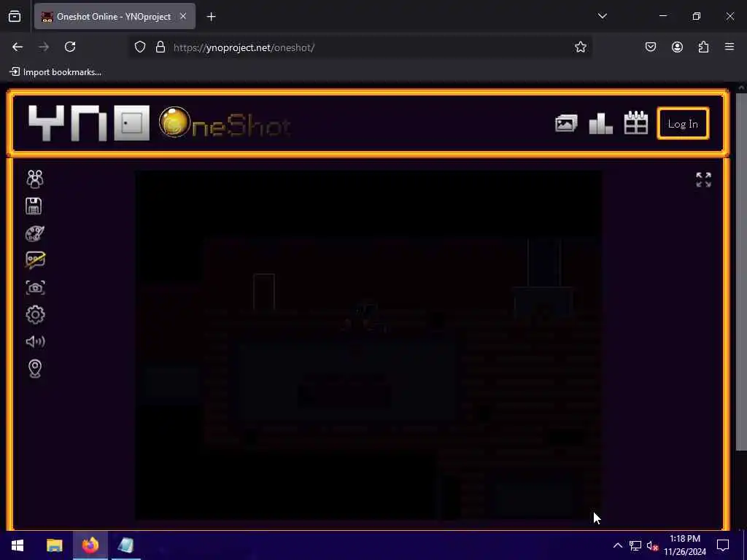Open the network status tray icon
This screenshot has width=747, height=560.
[635, 545]
